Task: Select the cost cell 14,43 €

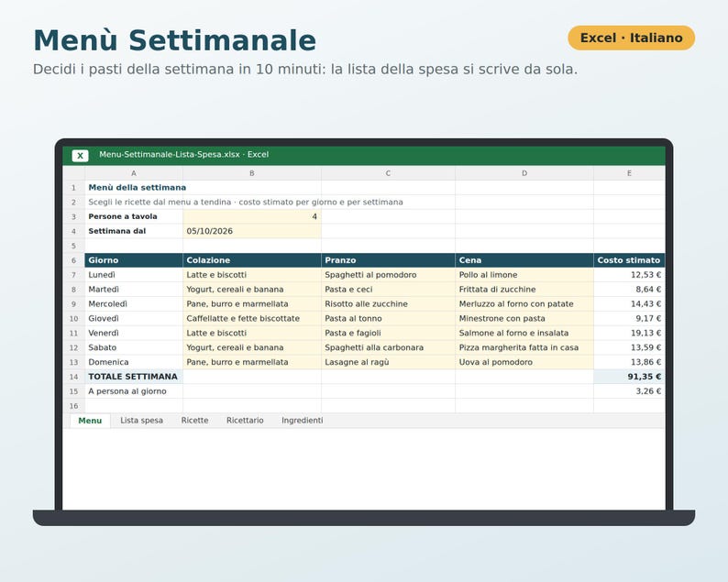Action: (x=629, y=304)
